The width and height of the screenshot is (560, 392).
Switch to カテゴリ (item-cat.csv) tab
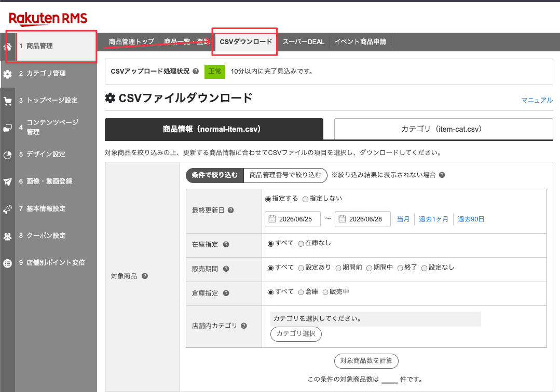click(443, 129)
